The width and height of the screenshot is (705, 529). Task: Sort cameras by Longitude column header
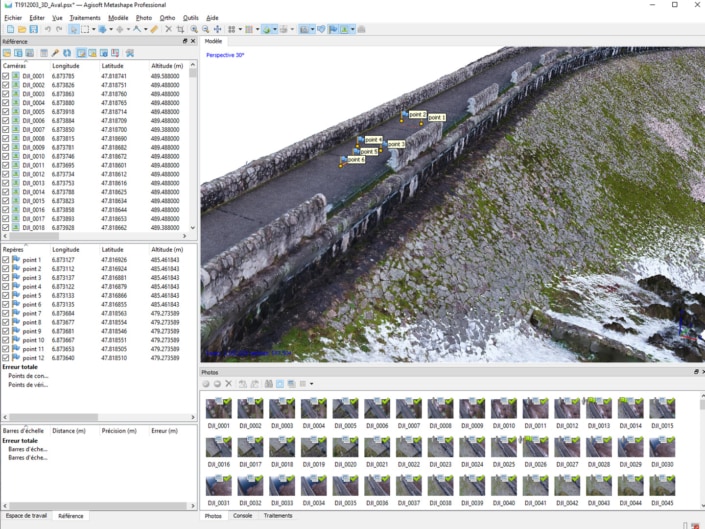tap(66, 65)
